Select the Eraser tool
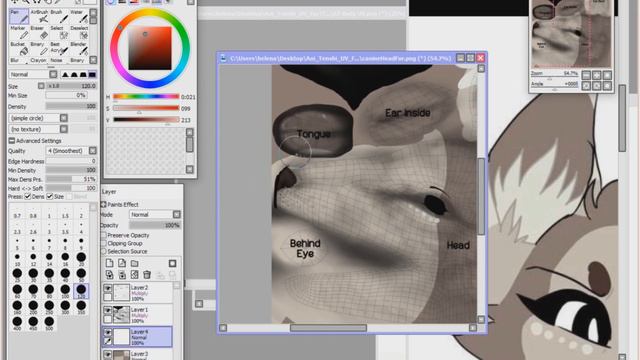The height and width of the screenshot is (360, 640). coord(39,33)
